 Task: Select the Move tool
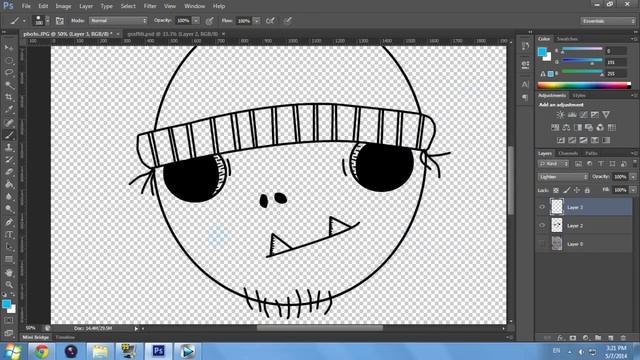pyautogui.click(x=9, y=48)
